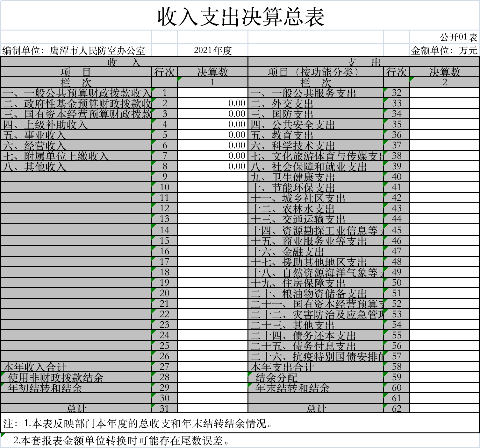Select the 支出 section header
The image size is (480, 448).
(x=364, y=62)
